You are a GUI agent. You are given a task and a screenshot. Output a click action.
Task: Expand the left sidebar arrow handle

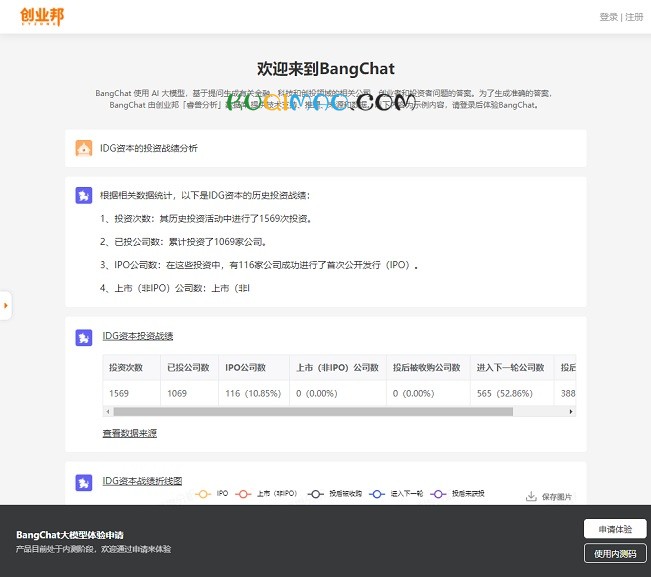(x=5, y=306)
